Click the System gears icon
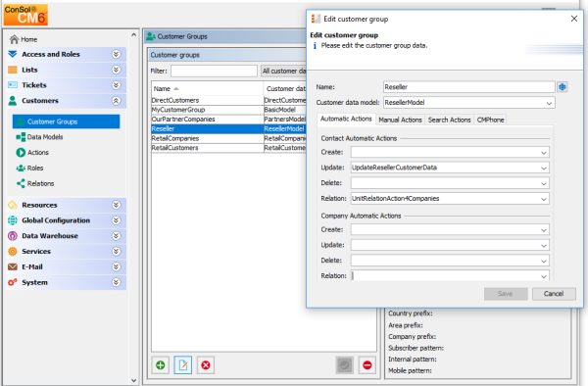 coord(13,282)
